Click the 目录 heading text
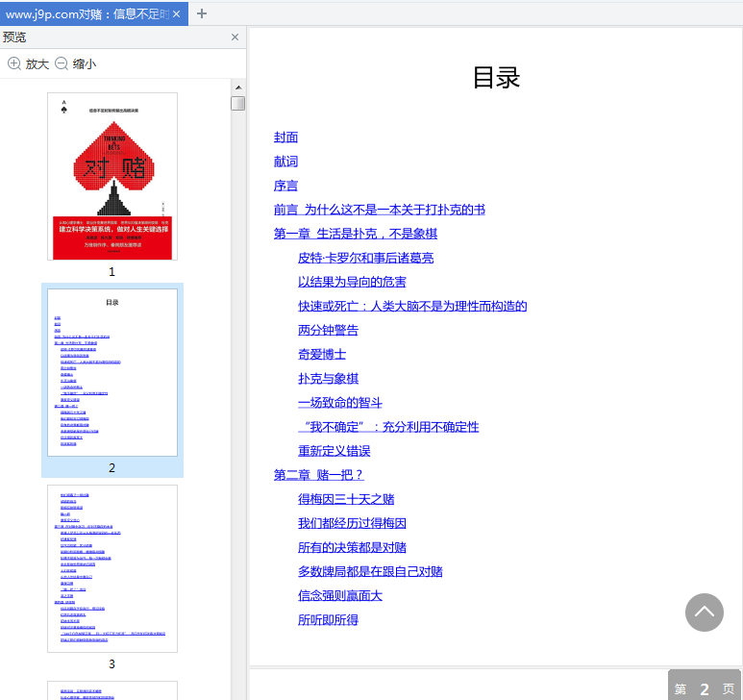The image size is (743, 700). (496, 78)
